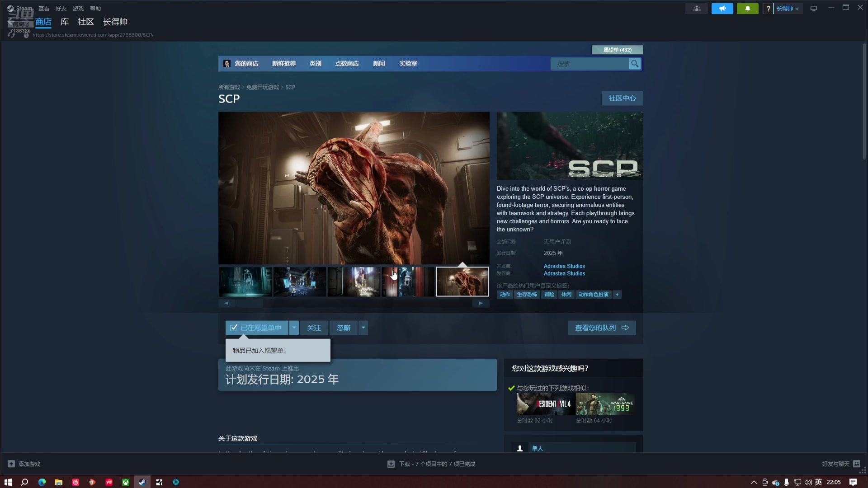Open the 好友 menu
The width and height of the screenshot is (868, 488).
pyautogui.click(x=61, y=9)
